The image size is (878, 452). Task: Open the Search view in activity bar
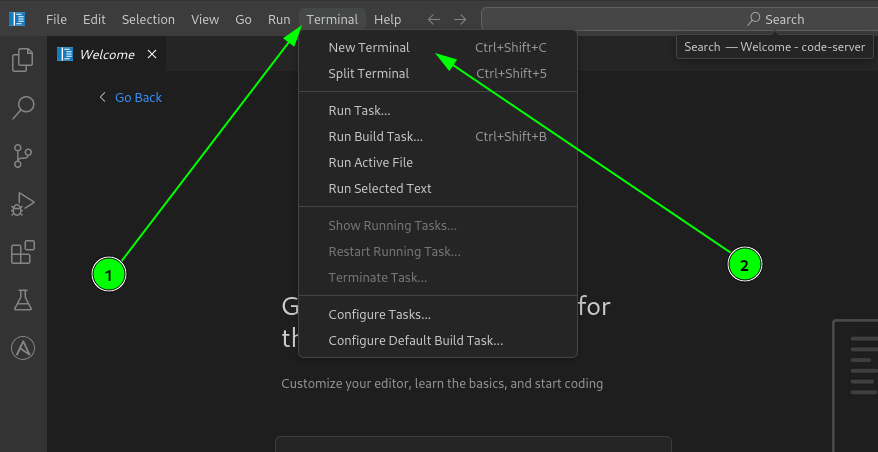click(x=23, y=108)
